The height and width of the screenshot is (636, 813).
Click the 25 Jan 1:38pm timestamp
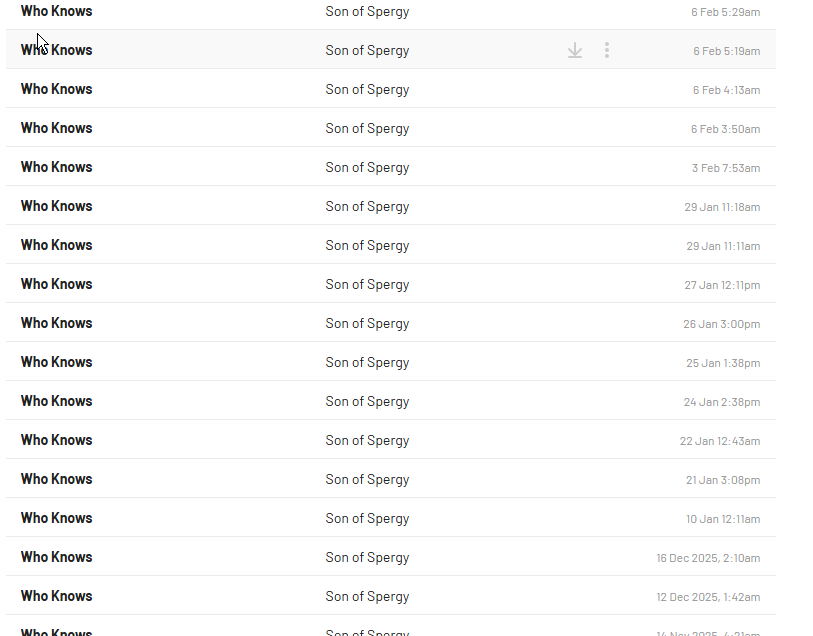click(723, 363)
